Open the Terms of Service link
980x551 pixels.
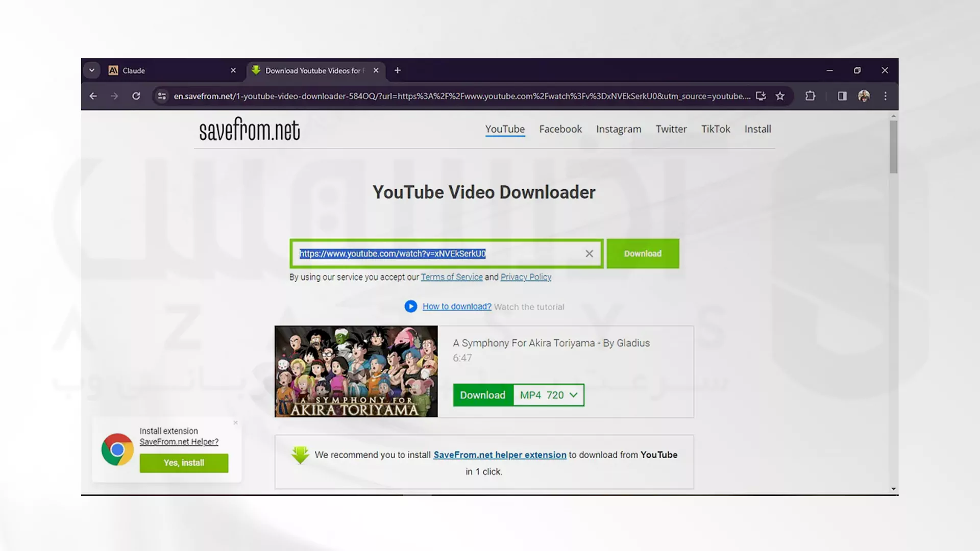click(452, 277)
